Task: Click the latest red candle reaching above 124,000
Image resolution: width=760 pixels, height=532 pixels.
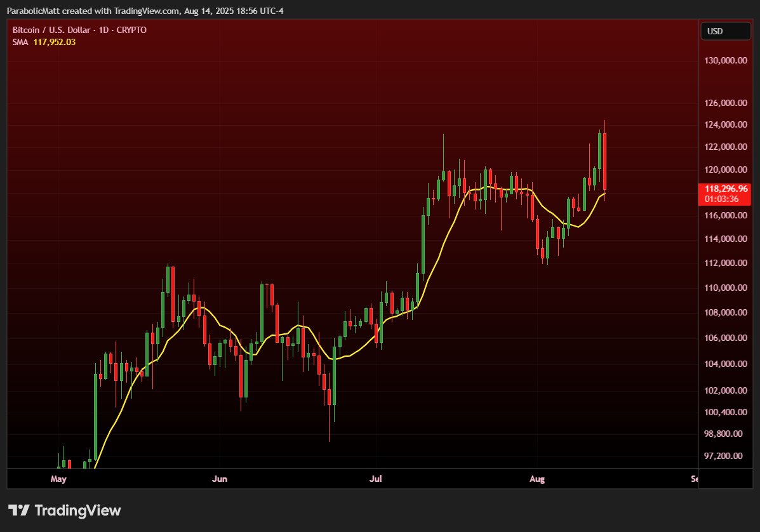Action: [604, 161]
